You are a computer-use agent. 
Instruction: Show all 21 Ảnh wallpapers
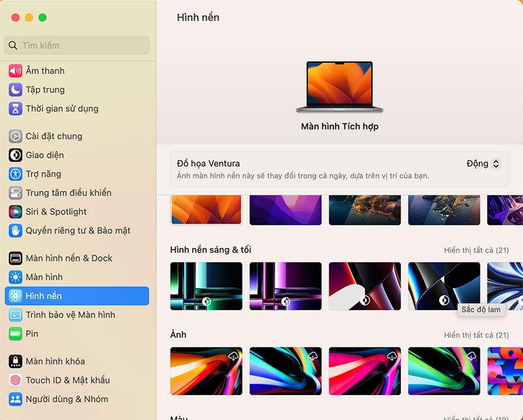click(477, 335)
